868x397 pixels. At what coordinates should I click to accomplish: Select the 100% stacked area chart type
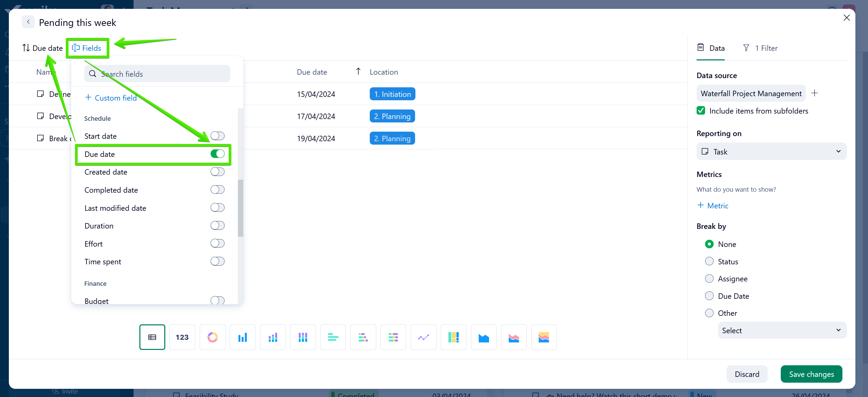544,337
